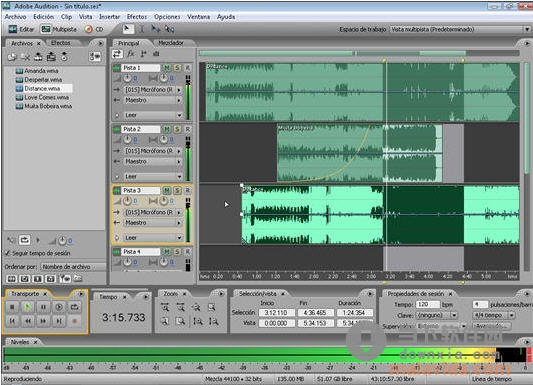
Task: Select Despertar.wma file
Action: point(39,80)
